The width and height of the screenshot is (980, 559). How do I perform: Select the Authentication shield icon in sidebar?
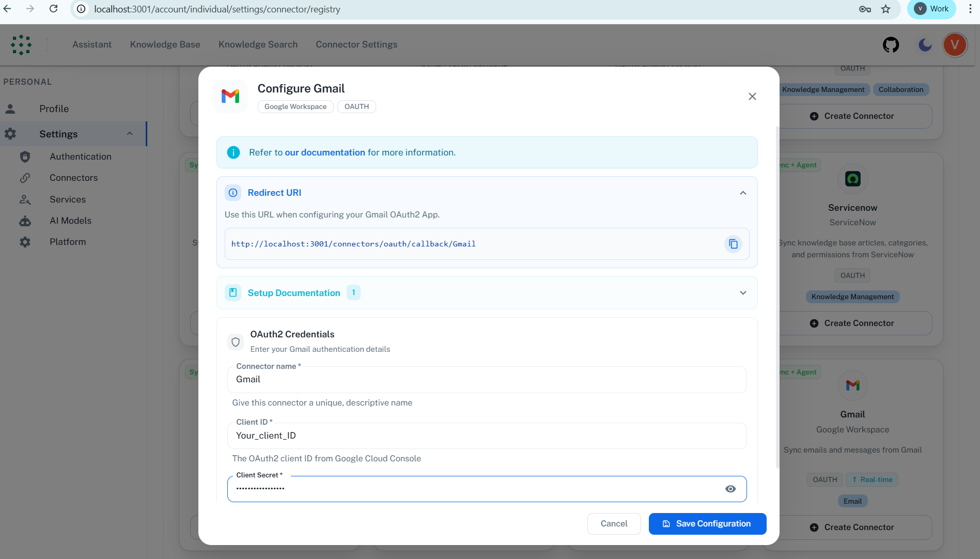click(x=25, y=157)
